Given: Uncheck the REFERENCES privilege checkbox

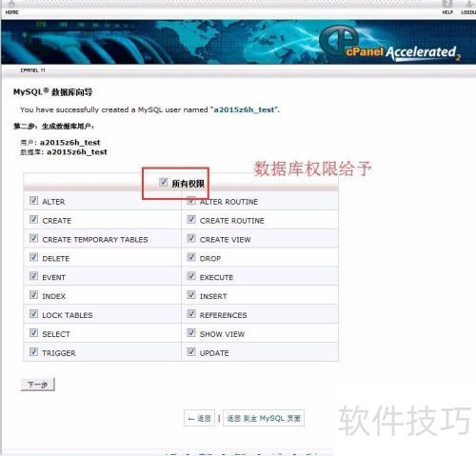Looking at the screenshot, I should coord(191,314).
